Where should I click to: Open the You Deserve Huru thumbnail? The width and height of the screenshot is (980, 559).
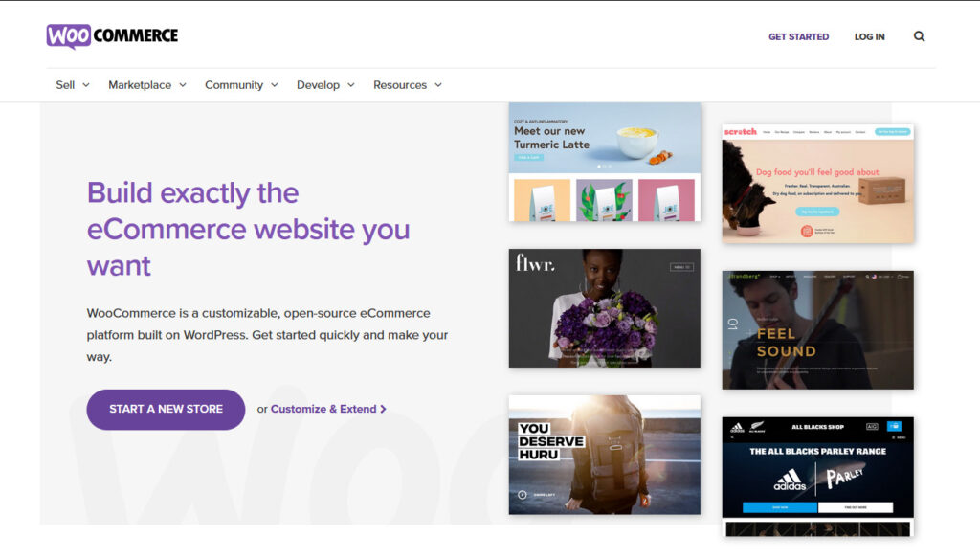pyautogui.click(x=605, y=455)
